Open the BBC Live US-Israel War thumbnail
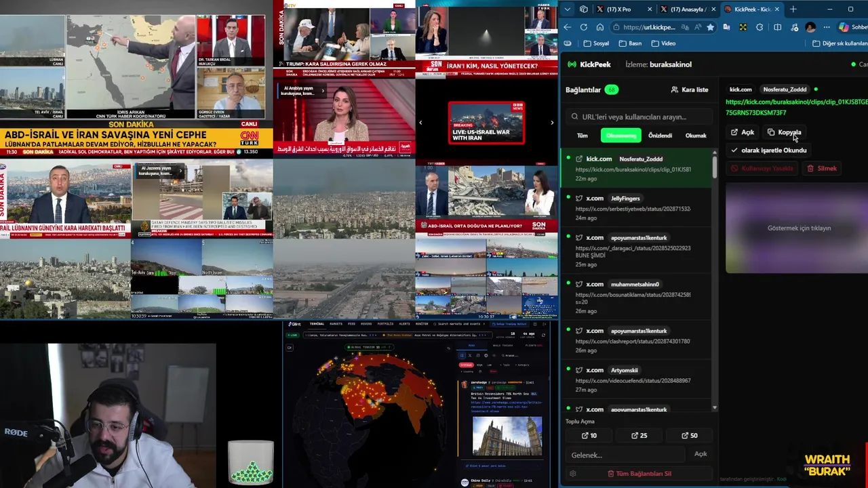This screenshot has width=868, height=488. [x=486, y=123]
